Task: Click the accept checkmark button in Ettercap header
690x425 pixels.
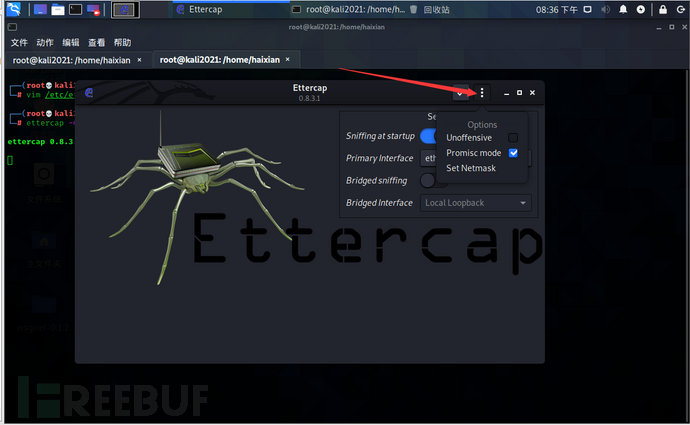Action: tap(460, 93)
